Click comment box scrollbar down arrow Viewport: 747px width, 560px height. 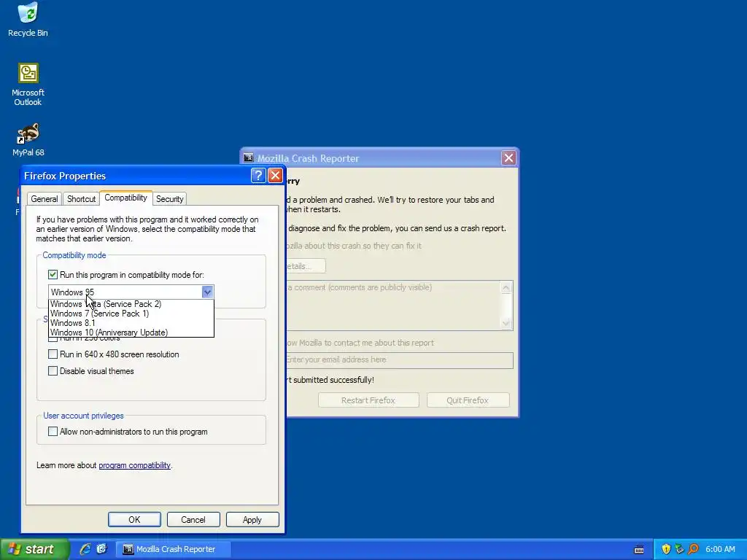tap(506, 323)
